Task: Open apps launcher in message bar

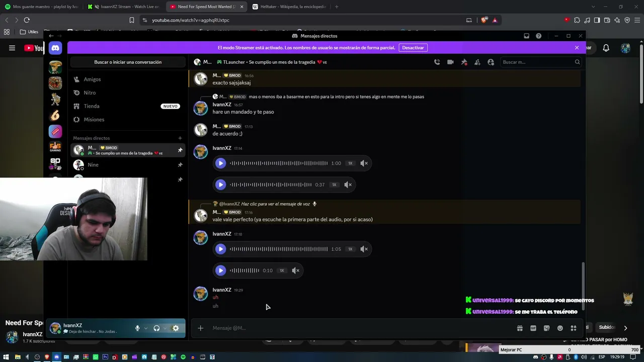Action: pyautogui.click(x=574, y=328)
